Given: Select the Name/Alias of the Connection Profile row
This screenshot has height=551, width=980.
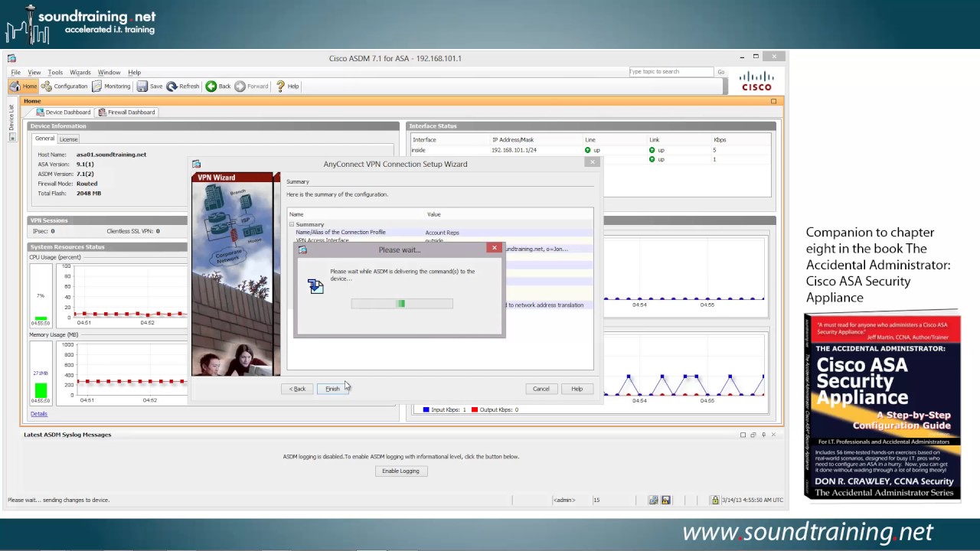Looking at the screenshot, I should coord(440,233).
